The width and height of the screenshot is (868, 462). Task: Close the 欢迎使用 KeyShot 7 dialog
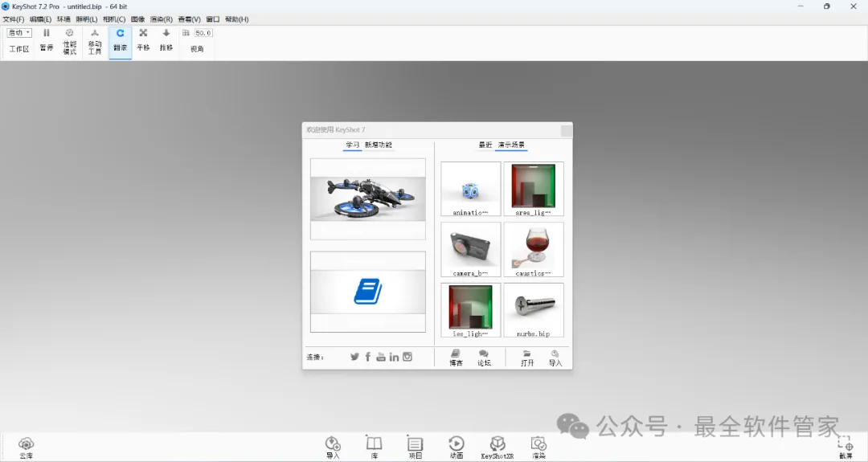567,131
